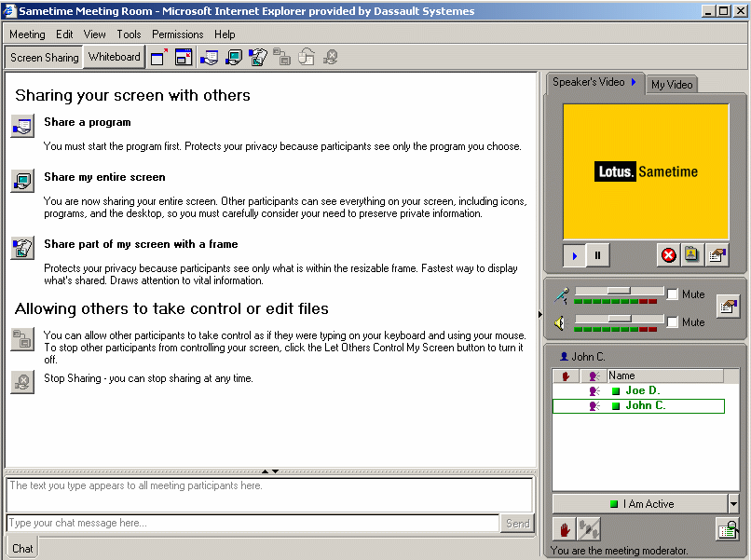Open the Edit menu
751x560 pixels.
coord(64,34)
